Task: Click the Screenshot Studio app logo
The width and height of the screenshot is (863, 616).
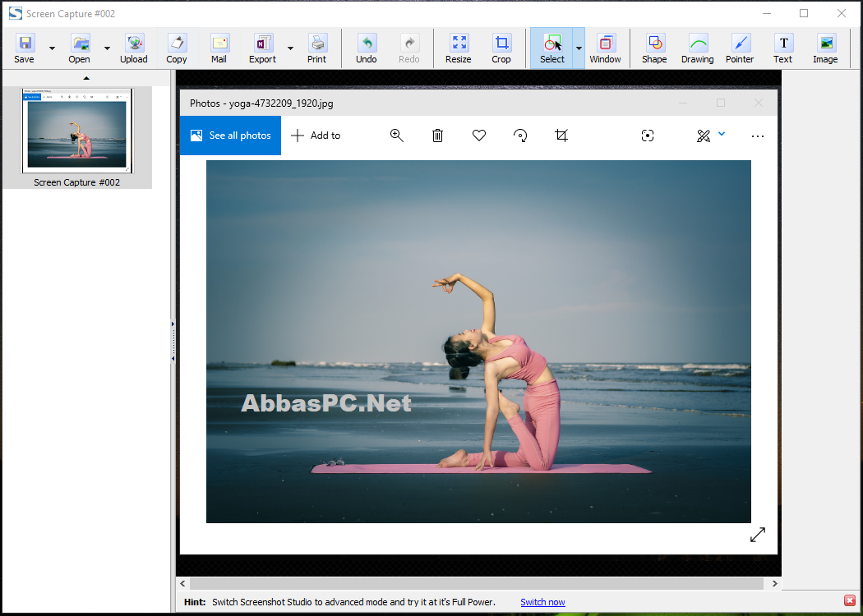Action: [16, 13]
